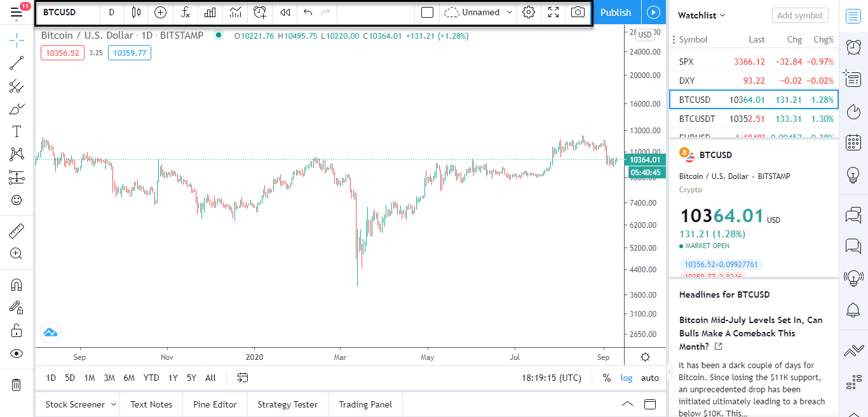The width and height of the screenshot is (868, 417).
Task: Open the pitchfork and Gann tools
Action: tap(17, 86)
